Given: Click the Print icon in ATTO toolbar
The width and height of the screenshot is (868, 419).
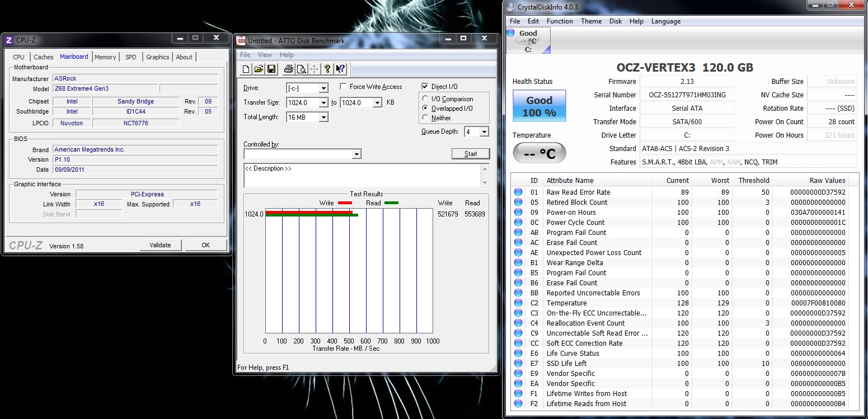Looking at the screenshot, I should tap(288, 69).
